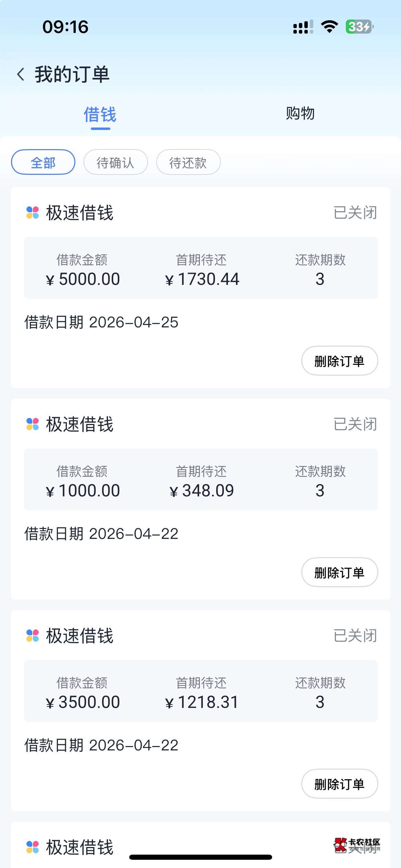Switch to the 购物 tab

coord(300,113)
